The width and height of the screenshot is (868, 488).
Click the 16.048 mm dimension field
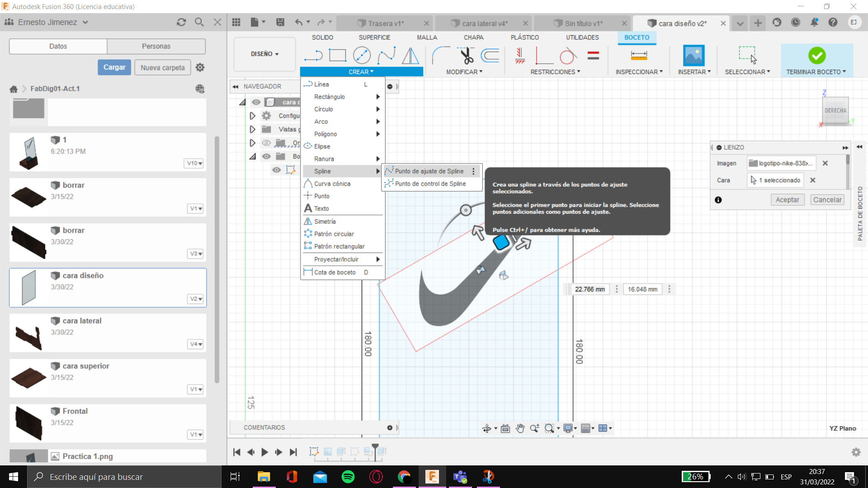click(x=642, y=289)
